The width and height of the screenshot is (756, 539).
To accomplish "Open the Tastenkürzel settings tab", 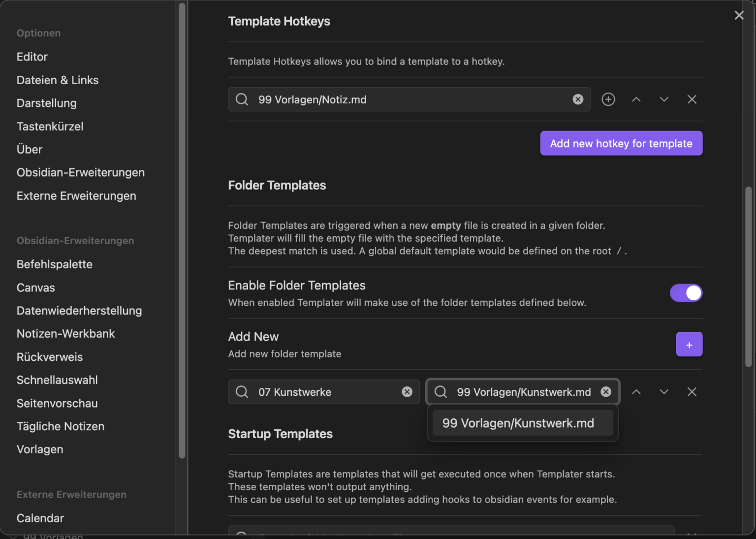I will point(50,126).
